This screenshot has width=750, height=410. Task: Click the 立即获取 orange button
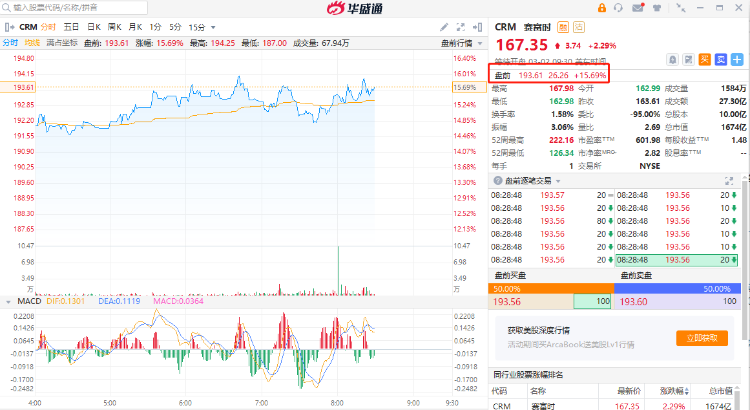click(x=702, y=338)
